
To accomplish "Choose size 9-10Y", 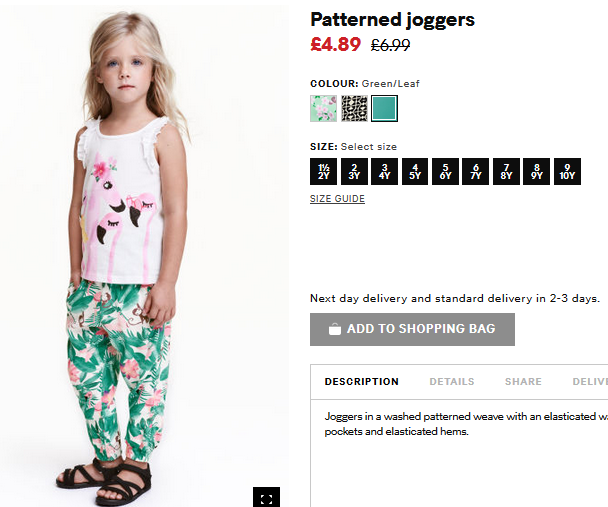I will coord(567,171).
